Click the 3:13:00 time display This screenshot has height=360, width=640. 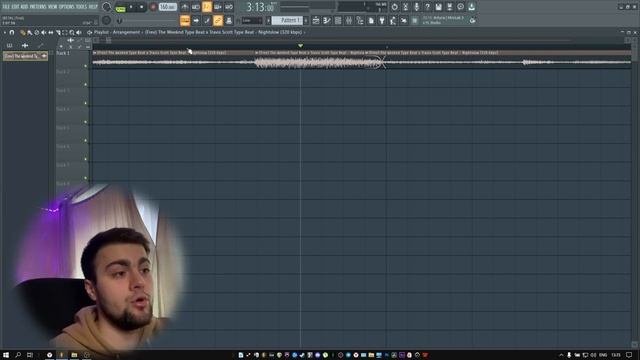(261, 7)
